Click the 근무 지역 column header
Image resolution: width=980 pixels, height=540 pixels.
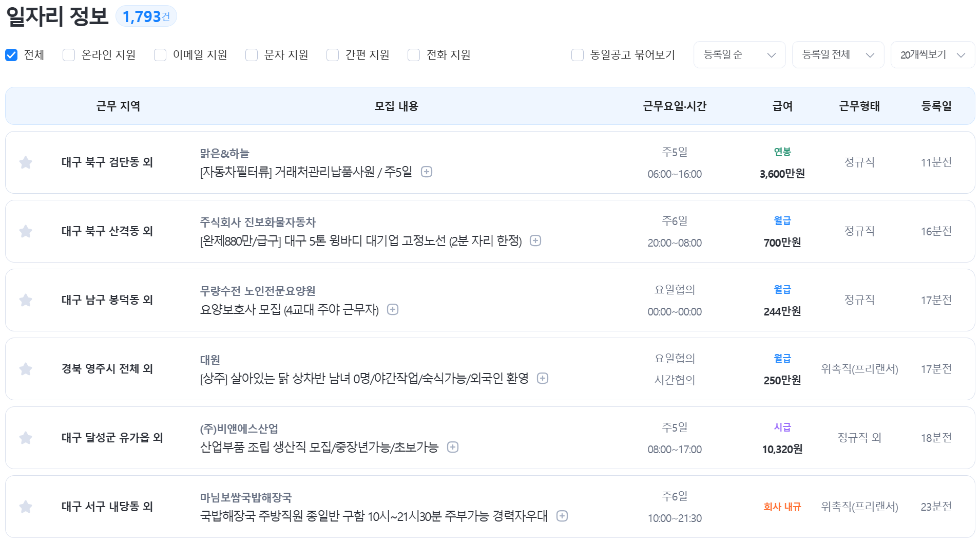click(119, 106)
